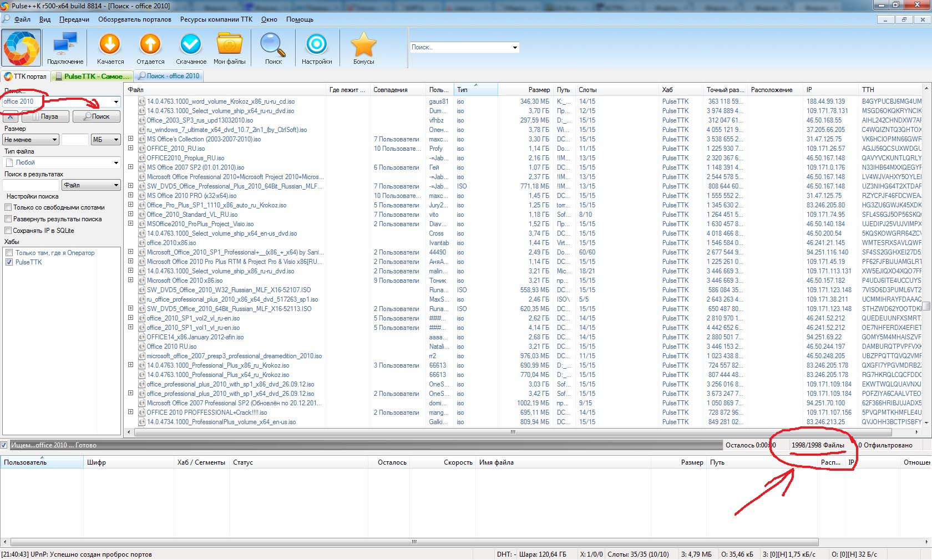
Task: Toggle Развернуть результаты поиска checkbox
Action: 8,219
